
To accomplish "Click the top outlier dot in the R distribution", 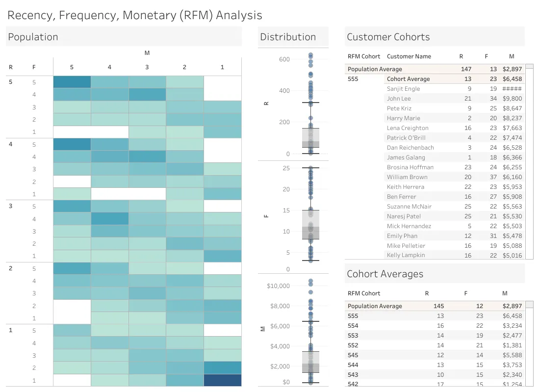I will tap(310, 54).
